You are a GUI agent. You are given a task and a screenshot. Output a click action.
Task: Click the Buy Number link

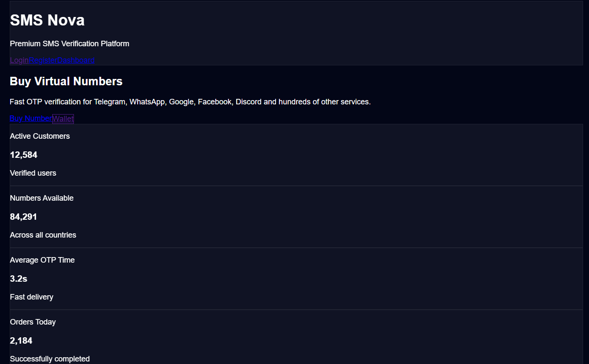pyautogui.click(x=31, y=118)
